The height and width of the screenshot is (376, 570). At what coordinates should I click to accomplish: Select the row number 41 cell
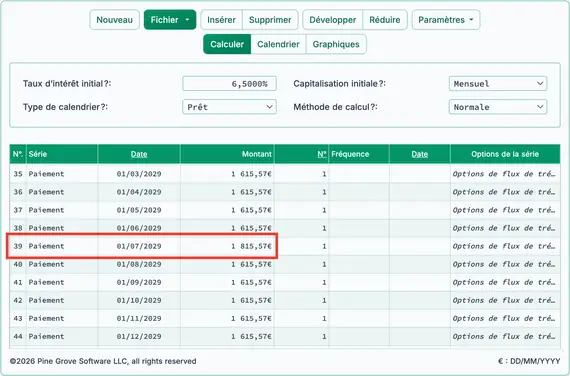18,282
